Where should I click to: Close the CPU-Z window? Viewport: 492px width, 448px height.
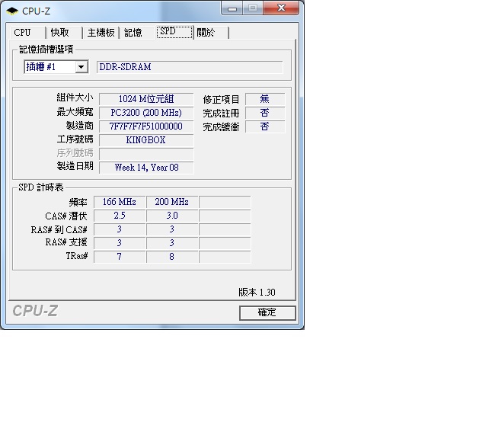click(281, 8)
